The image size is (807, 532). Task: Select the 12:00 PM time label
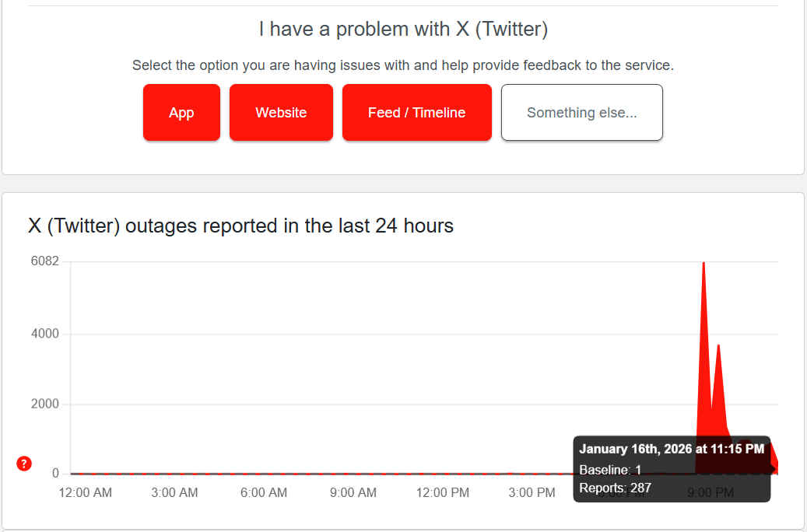pyautogui.click(x=443, y=492)
